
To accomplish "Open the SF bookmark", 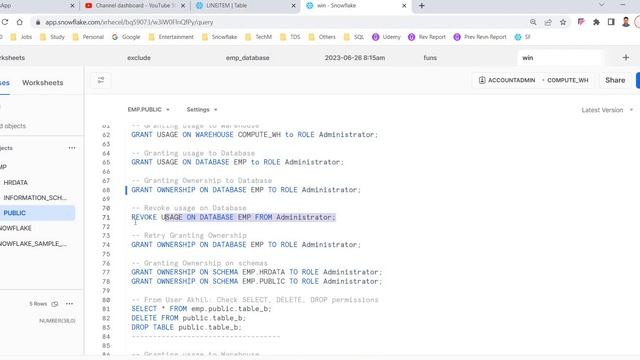I will coord(522,37).
